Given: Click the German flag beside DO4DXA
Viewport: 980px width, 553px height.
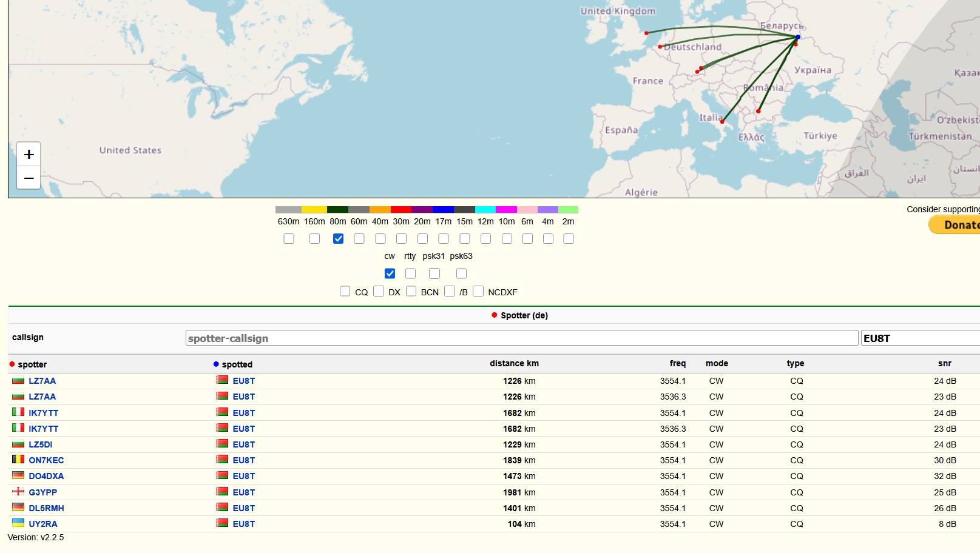Looking at the screenshot, I should [18, 475].
